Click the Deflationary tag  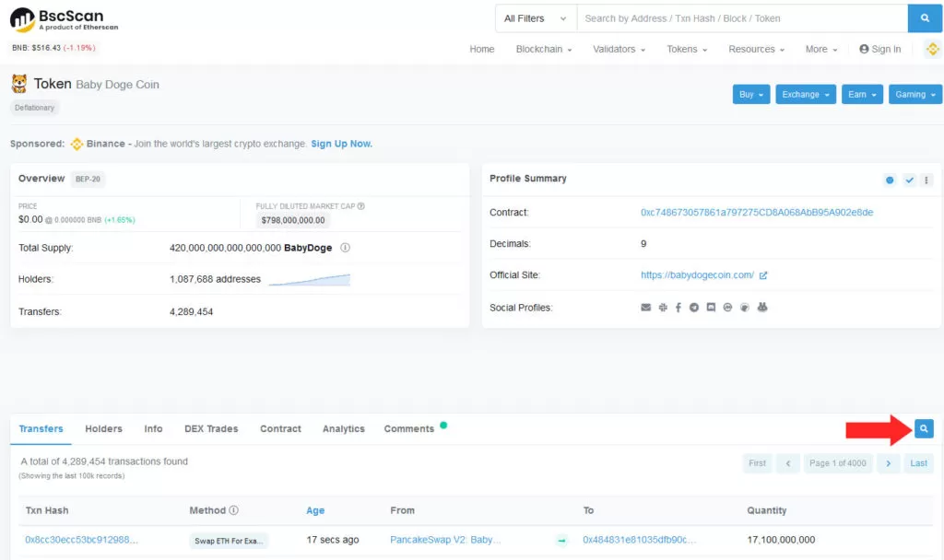click(x=34, y=108)
